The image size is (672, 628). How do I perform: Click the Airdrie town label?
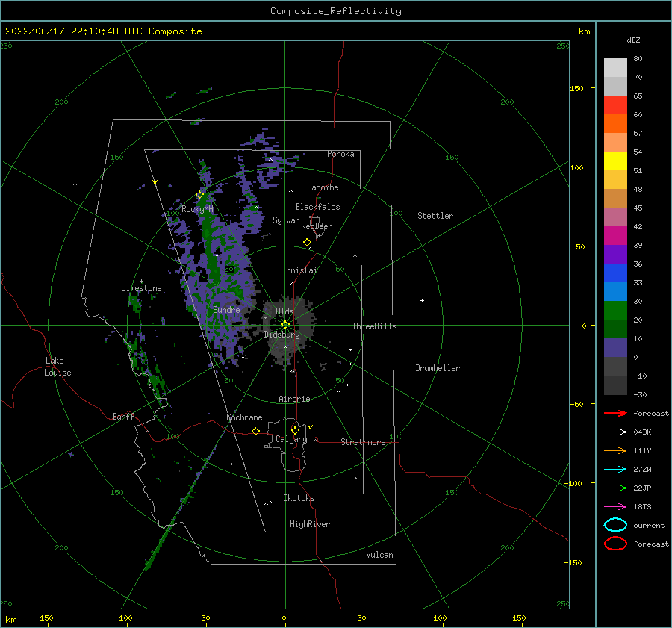tap(294, 399)
